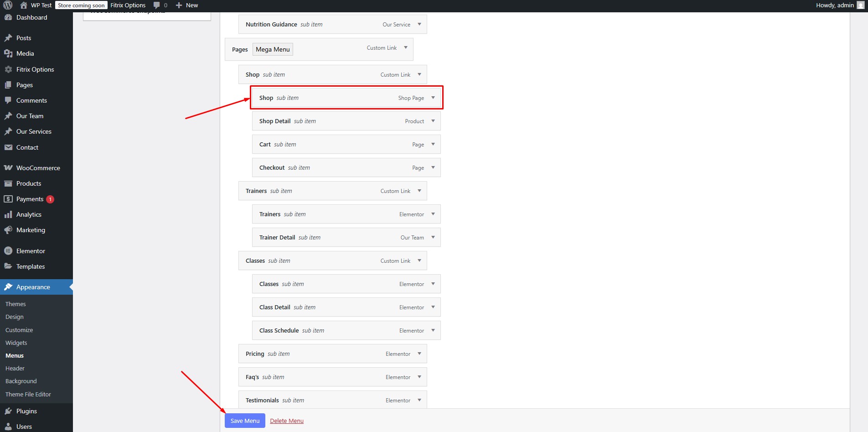Viewport: 868px width, 432px height.
Task: Expand the Class Schedule menu item
Action: click(433, 330)
